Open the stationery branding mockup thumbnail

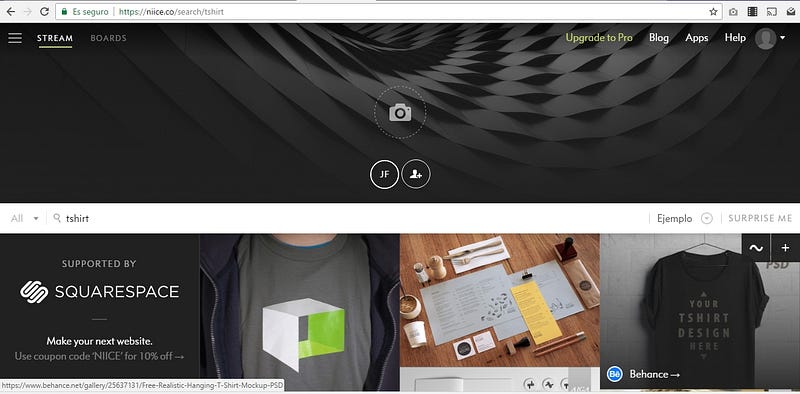click(499, 301)
